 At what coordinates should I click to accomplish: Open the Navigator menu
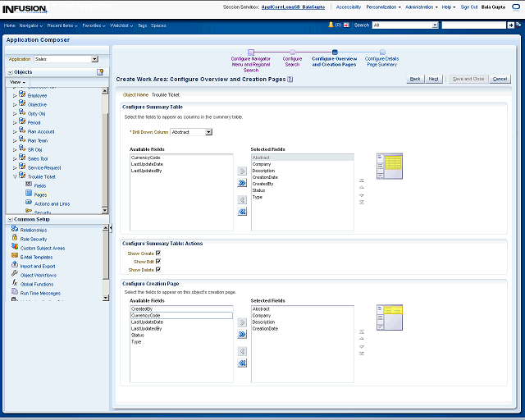(31, 25)
